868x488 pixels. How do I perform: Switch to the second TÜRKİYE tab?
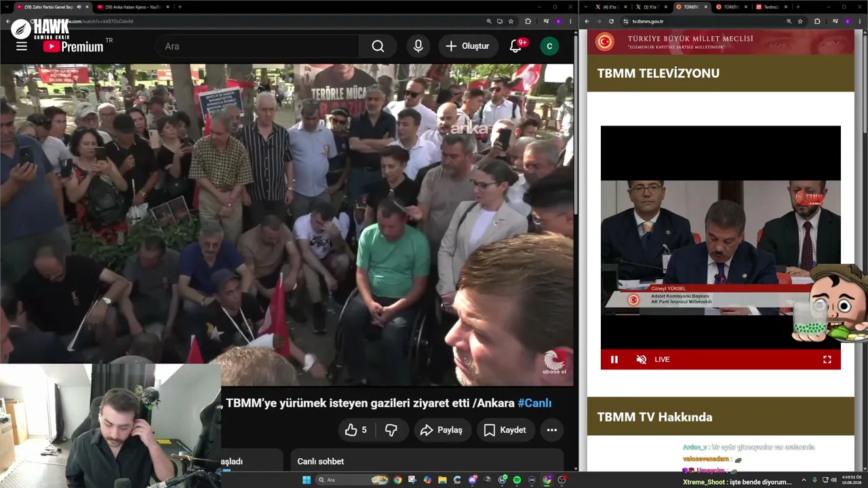tap(731, 7)
